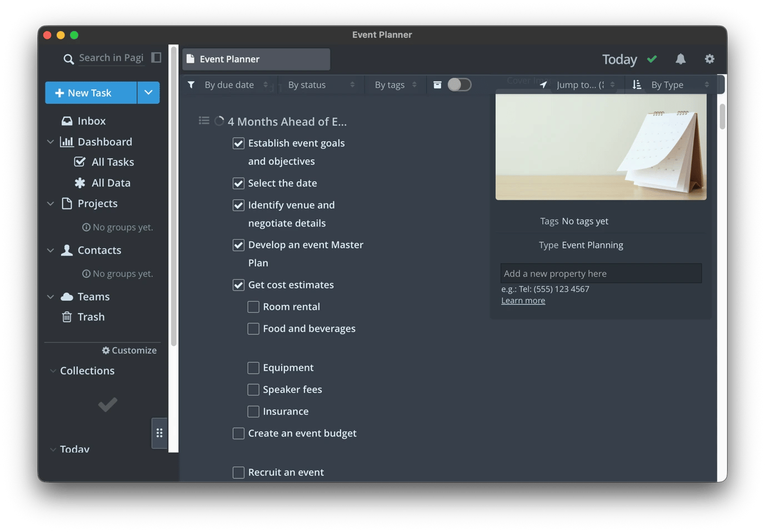The height and width of the screenshot is (532, 765).
Task: Click the main vertical scrollbar thumb
Action: pos(722,116)
